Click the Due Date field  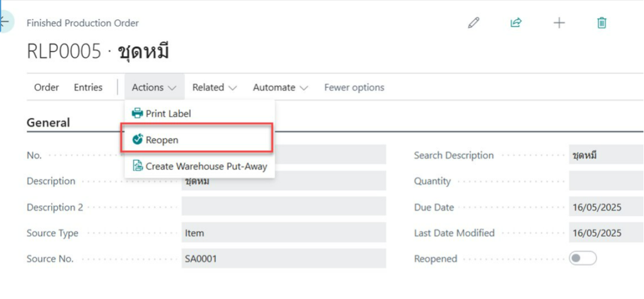point(606,207)
